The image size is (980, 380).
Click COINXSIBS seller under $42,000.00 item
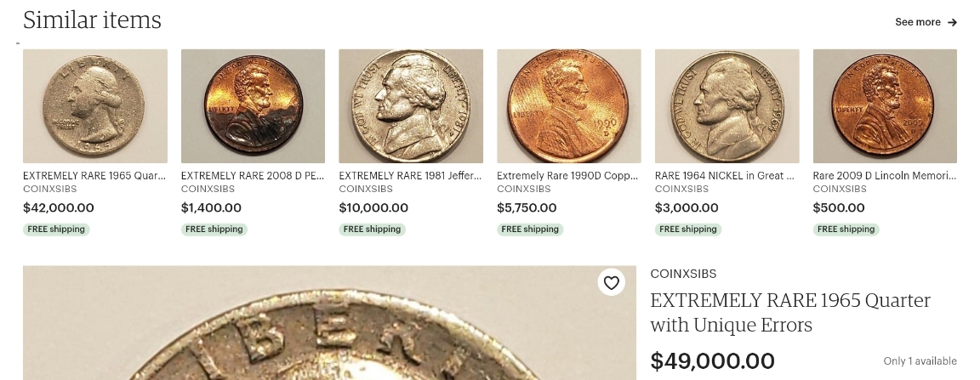click(50, 189)
